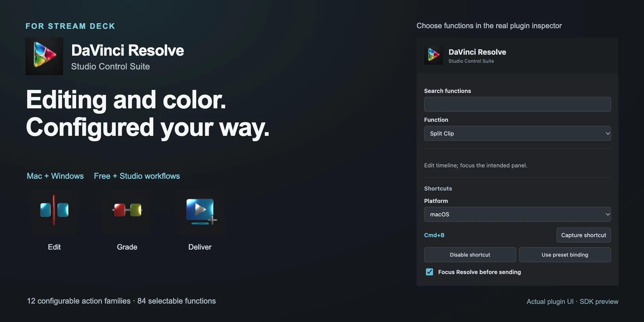
Task: Click the 'Function' field label
Action: pos(436,120)
